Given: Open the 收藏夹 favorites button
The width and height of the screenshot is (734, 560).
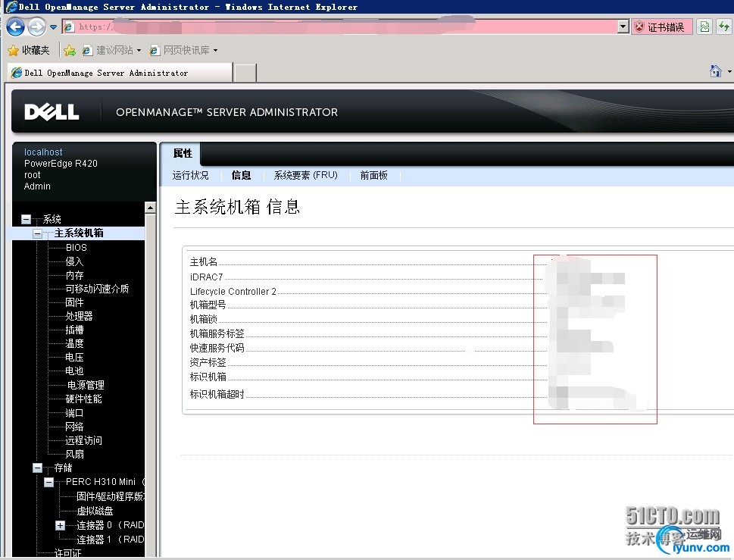Looking at the screenshot, I should click(29, 50).
